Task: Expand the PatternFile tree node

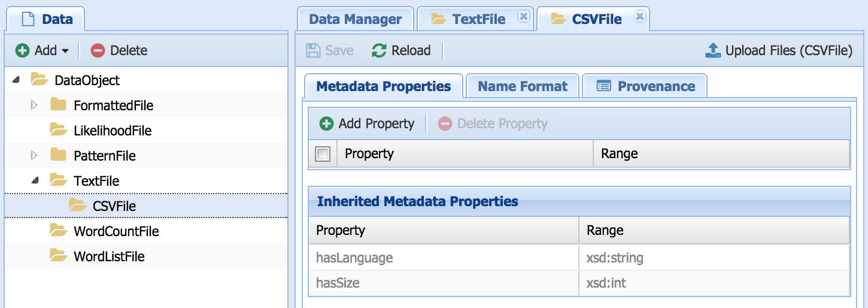Action: [x=34, y=156]
